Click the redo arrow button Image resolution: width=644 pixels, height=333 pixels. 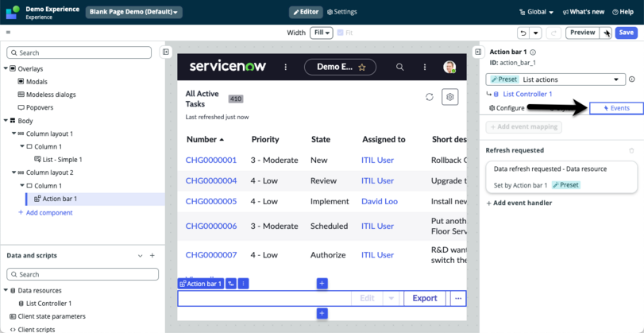[553, 33]
